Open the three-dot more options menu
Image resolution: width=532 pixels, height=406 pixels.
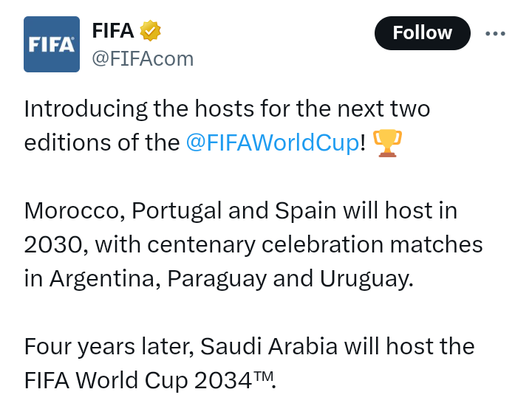(495, 33)
